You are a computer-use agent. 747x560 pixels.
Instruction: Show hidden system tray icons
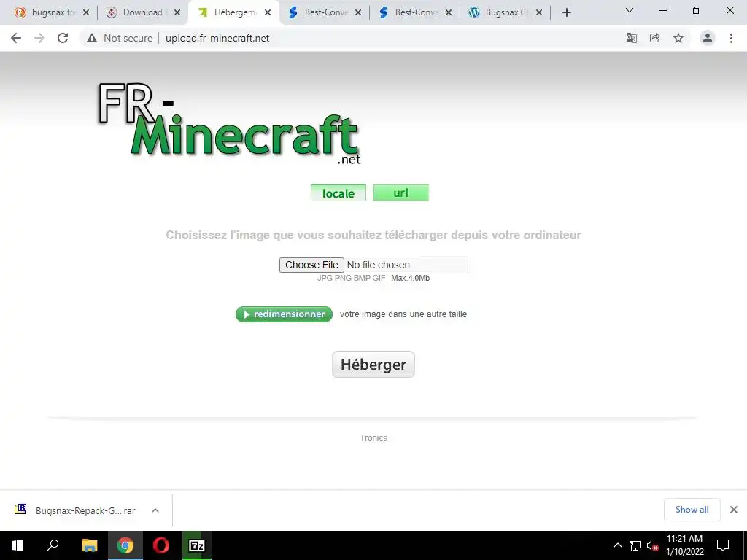[x=617, y=545]
